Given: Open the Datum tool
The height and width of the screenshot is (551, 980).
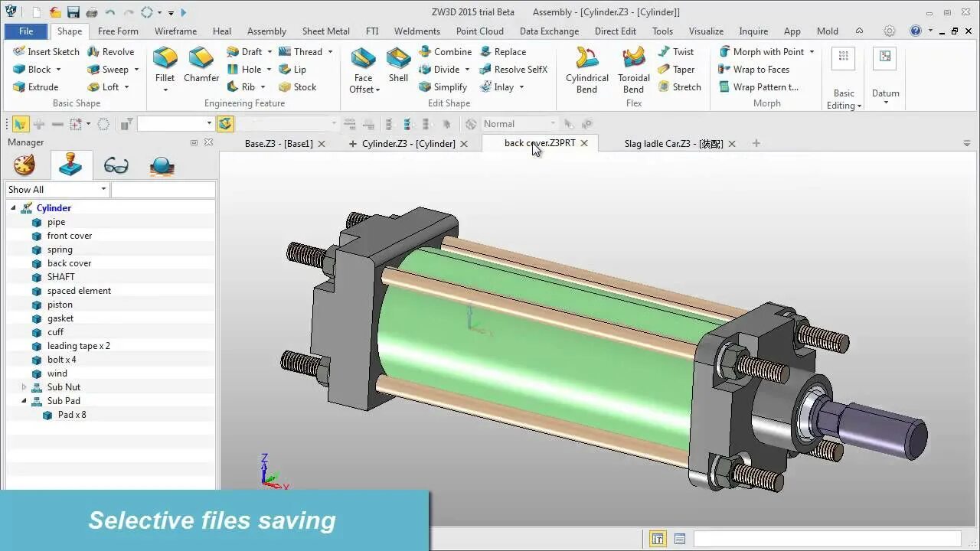Looking at the screenshot, I should [885, 77].
